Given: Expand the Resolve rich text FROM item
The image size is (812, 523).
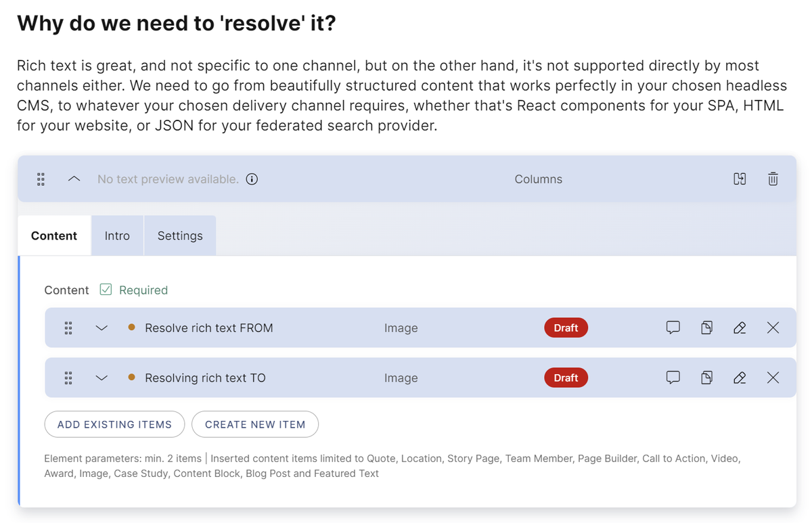Looking at the screenshot, I should [101, 328].
